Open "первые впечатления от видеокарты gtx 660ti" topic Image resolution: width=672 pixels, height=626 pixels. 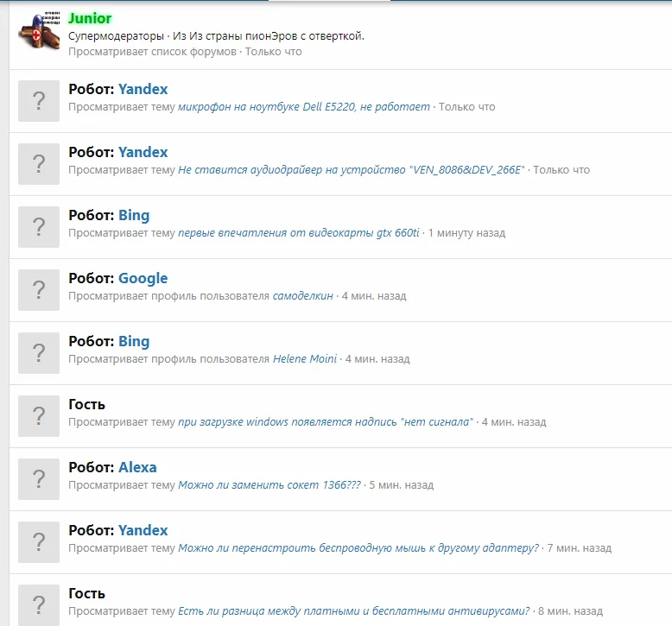pos(299,233)
